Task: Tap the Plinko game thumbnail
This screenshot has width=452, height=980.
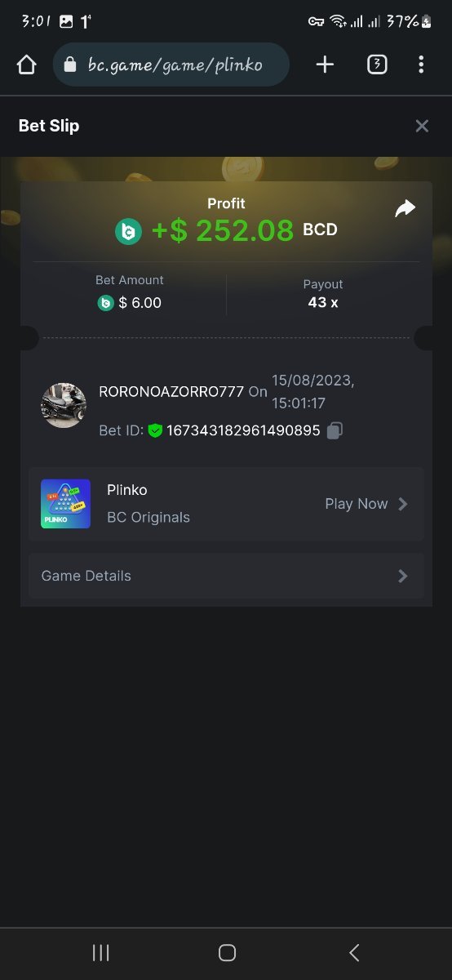Action: [x=65, y=504]
